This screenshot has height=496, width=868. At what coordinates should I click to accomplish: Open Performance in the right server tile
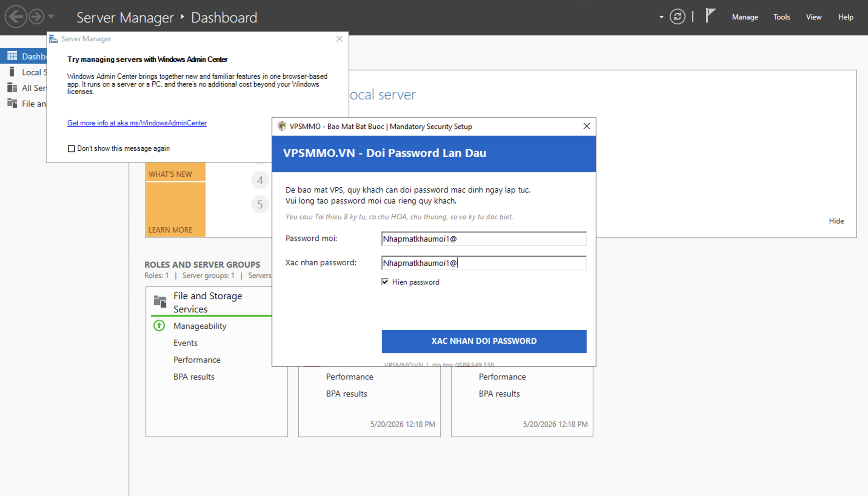pos(502,377)
